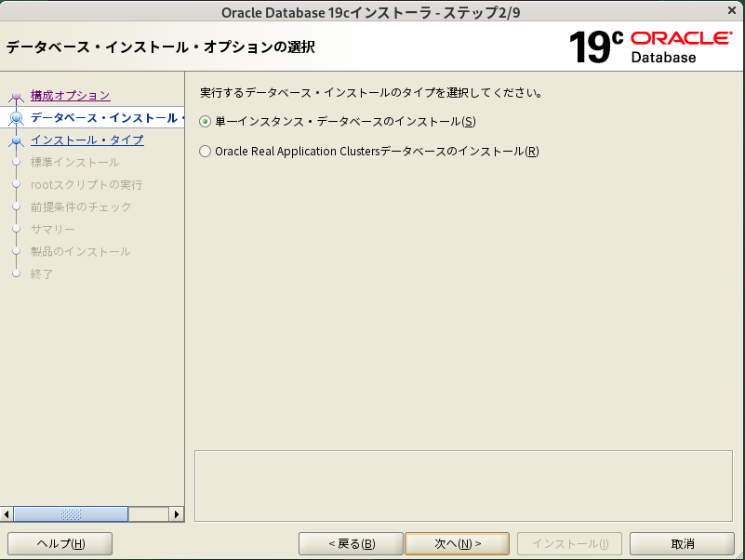This screenshot has width=745, height=560.
Task: Click 前提条件のチェック step bullet
Action: (x=16, y=207)
